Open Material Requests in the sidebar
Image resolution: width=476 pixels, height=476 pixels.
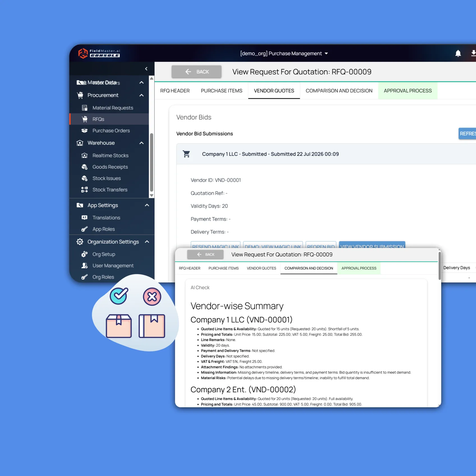point(109,108)
